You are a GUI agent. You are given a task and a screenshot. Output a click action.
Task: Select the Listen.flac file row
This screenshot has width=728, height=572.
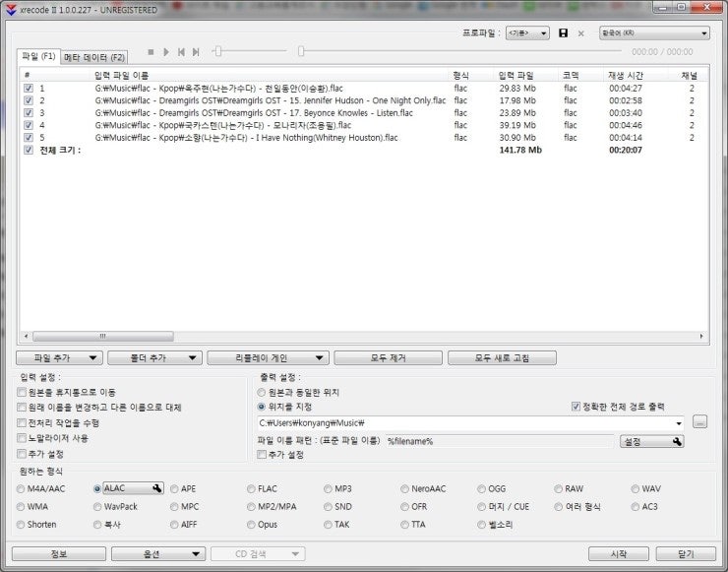(364, 112)
